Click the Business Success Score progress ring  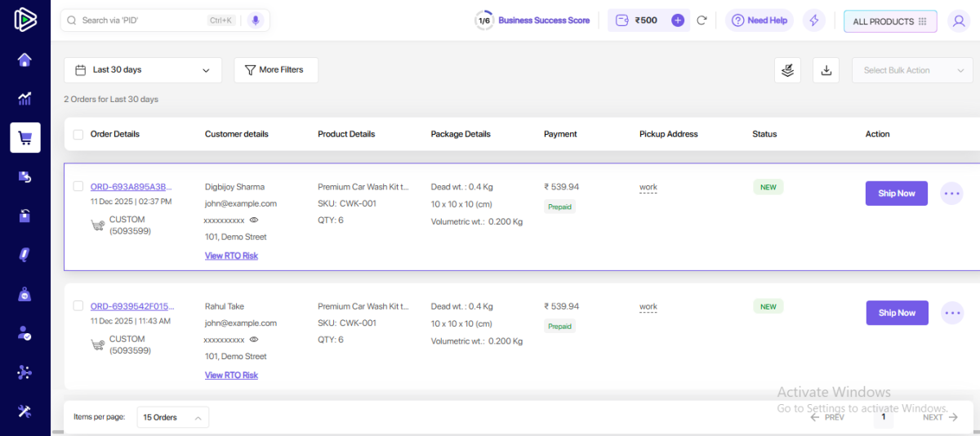click(x=484, y=20)
